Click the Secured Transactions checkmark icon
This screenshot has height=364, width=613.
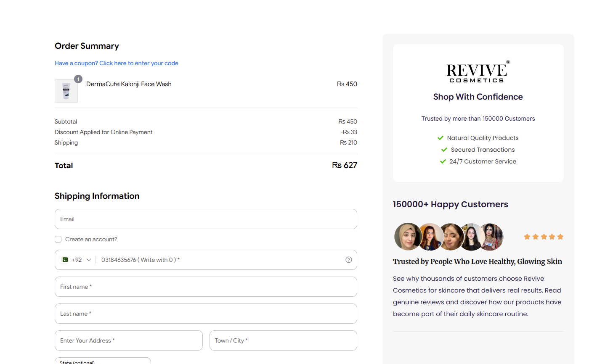tap(444, 150)
